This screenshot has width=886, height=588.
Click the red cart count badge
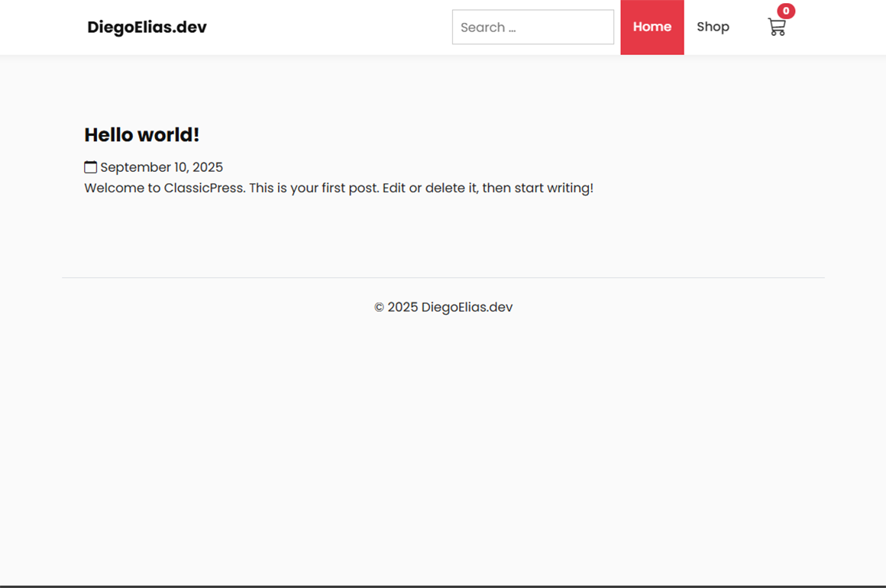pyautogui.click(x=785, y=11)
